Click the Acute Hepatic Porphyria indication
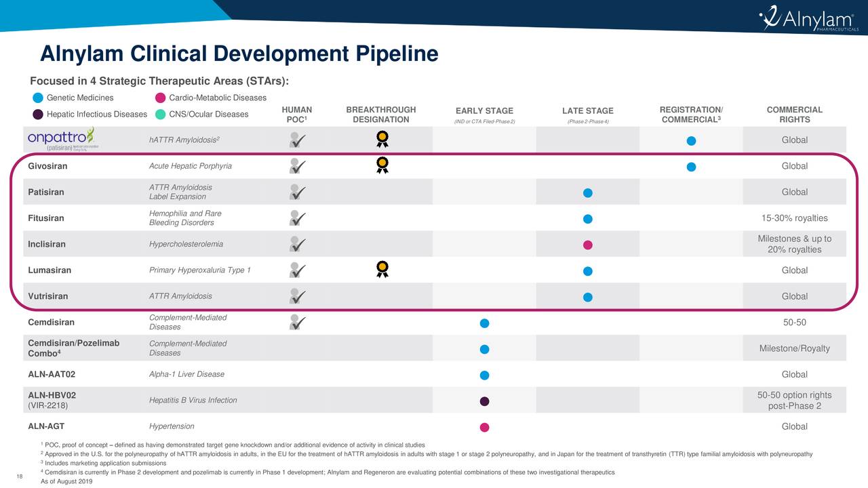This screenshot has width=868, height=488. click(190, 166)
